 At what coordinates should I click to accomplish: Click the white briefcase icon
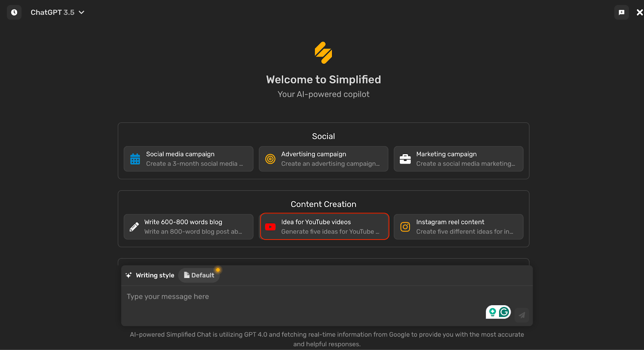405,159
